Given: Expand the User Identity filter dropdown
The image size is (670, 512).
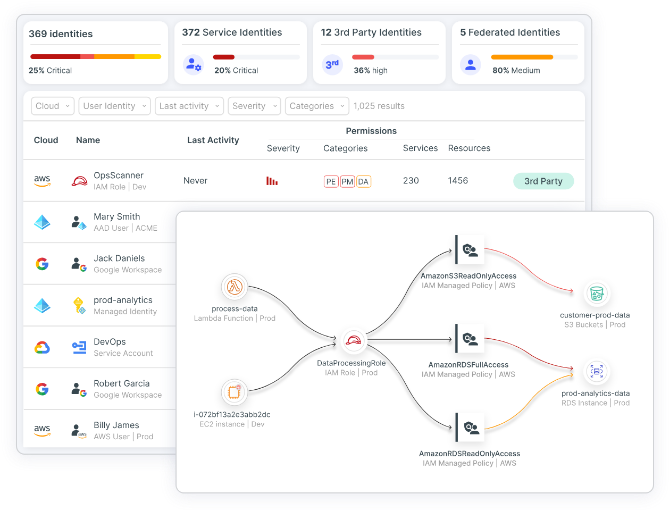Looking at the screenshot, I should click(114, 106).
